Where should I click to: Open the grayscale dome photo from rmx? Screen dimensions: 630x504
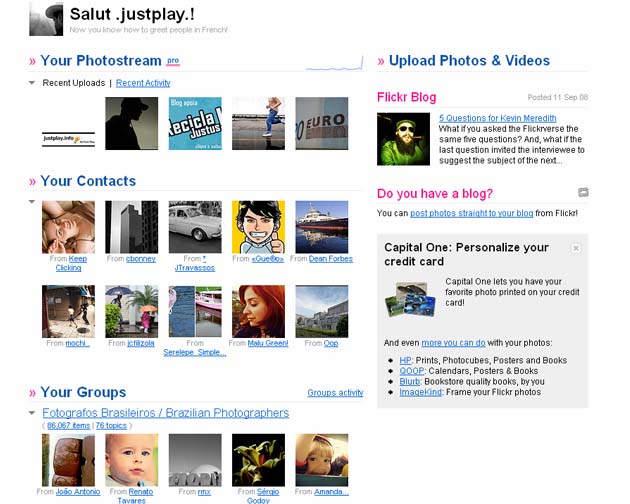point(195,460)
